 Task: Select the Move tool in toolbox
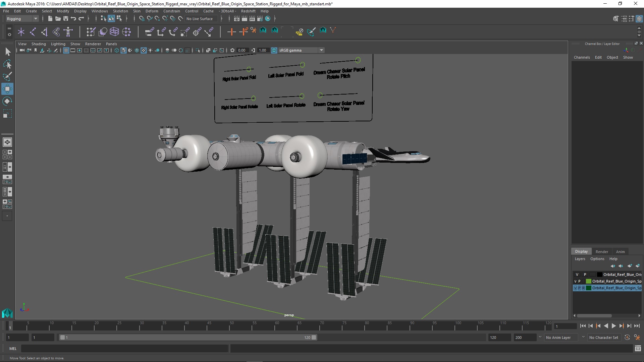tap(7, 89)
